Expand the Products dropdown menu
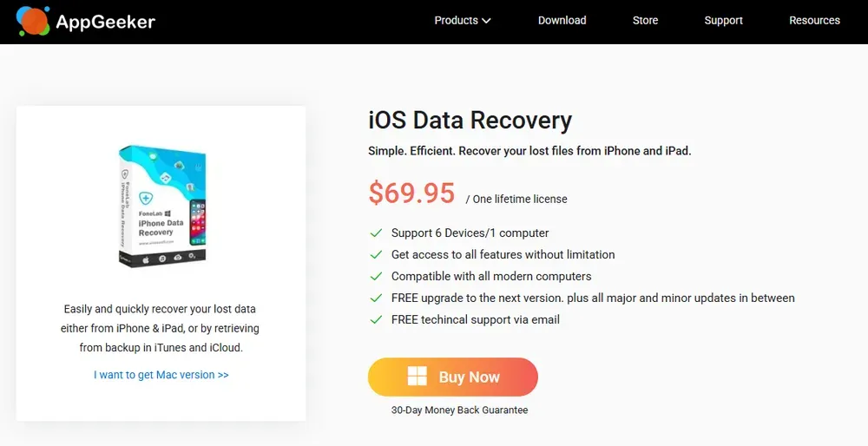Viewport: 868px width, 446px height. (x=463, y=21)
